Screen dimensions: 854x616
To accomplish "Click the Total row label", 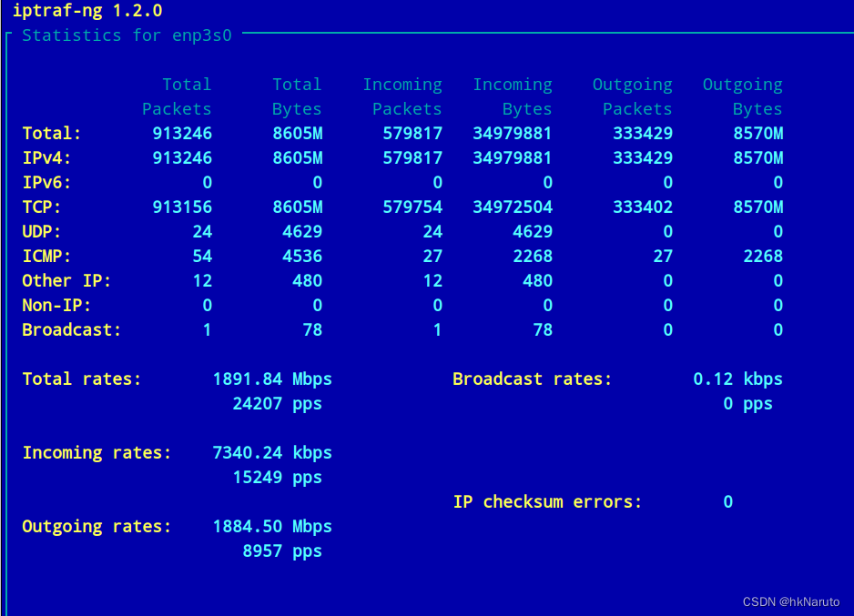I will pos(52,134).
